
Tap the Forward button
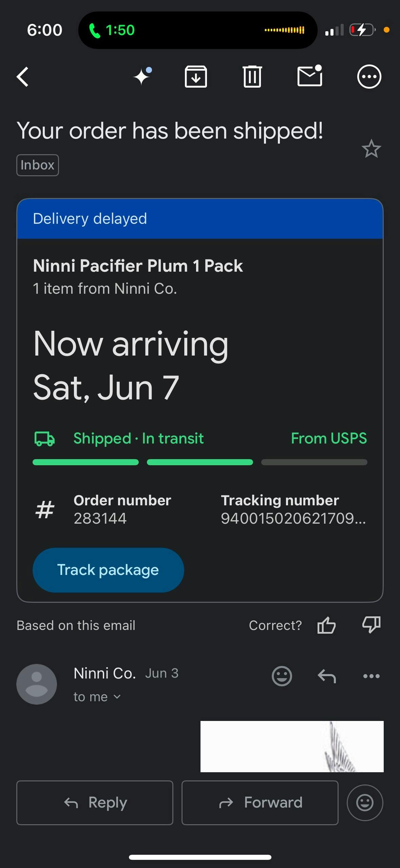(260, 802)
